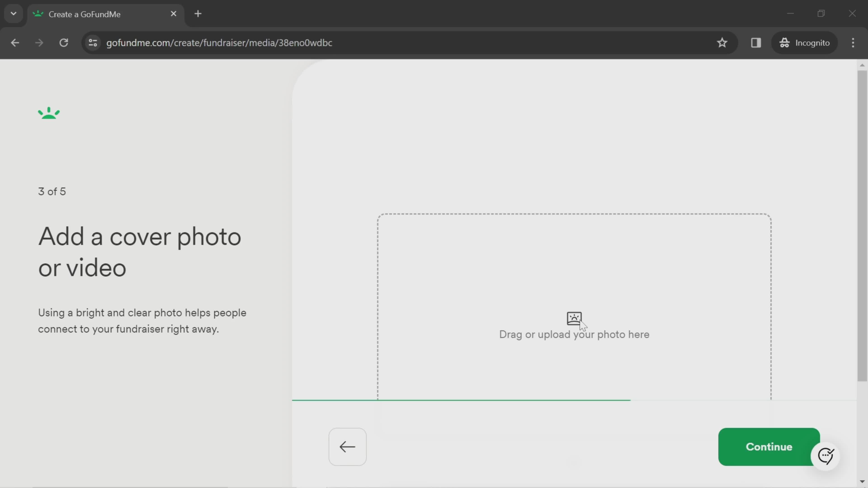
Task: Click the browser forward arrow
Action: (x=39, y=43)
